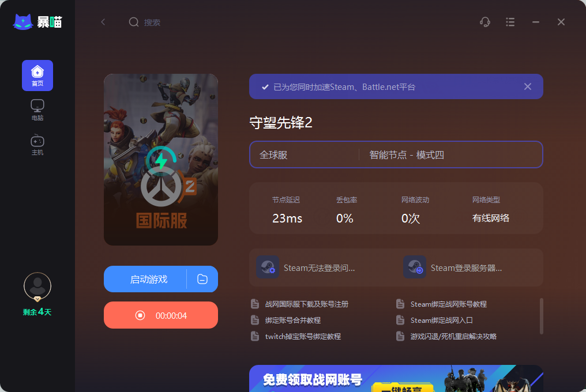The width and height of the screenshot is (586, 392).
Task: Click the 23ms node latency value
Action: click(x=287, y=218)
